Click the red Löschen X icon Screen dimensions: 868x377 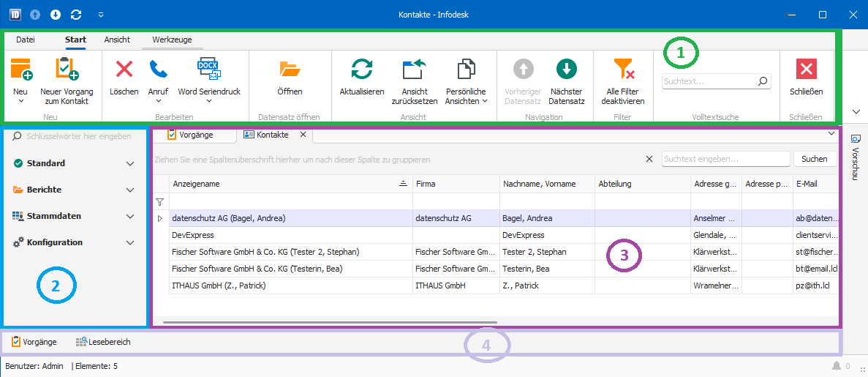(124, 69)
